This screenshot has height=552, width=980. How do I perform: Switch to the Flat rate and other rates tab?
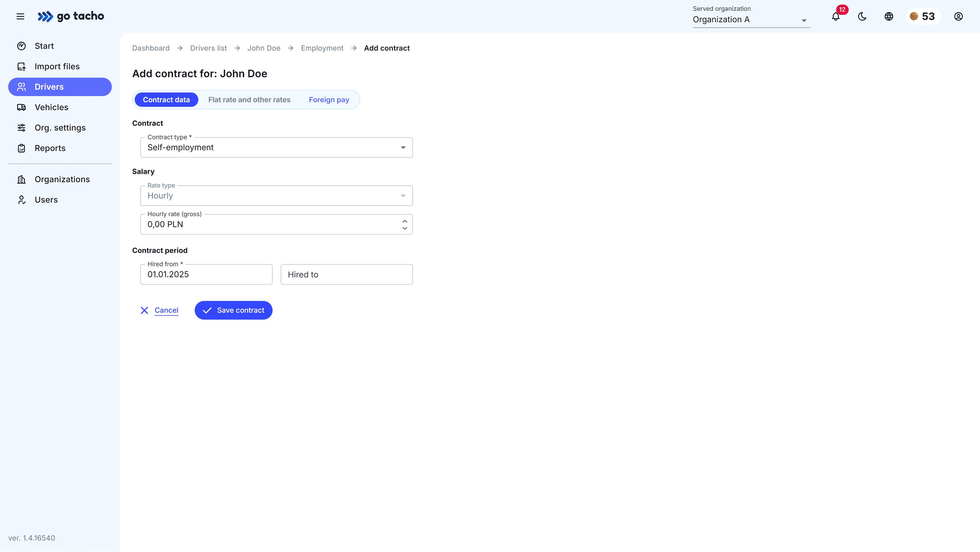point(249,99)
